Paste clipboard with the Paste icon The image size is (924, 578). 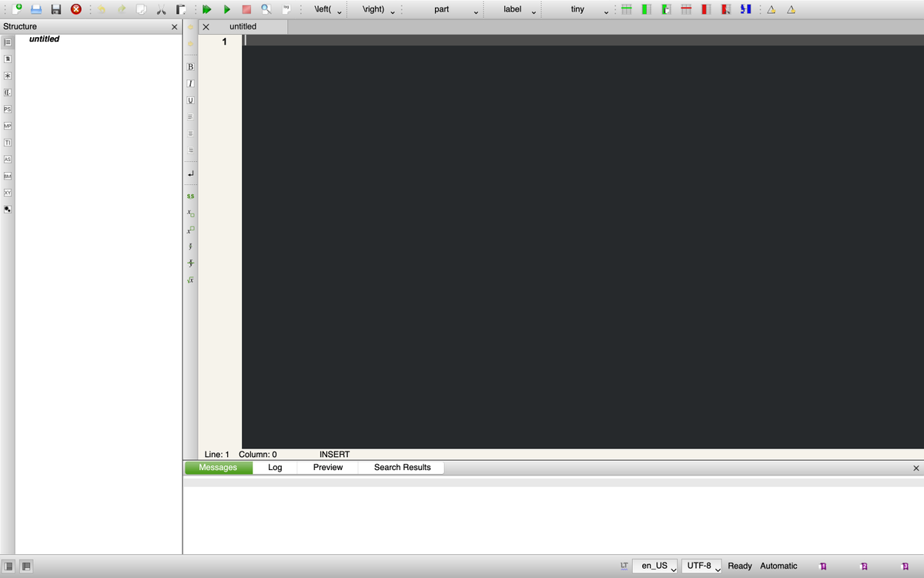click(x=180, y=9)
